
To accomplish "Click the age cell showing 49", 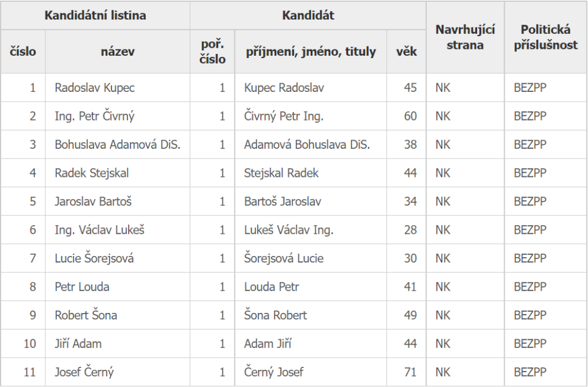I will [x=410, y=315].
